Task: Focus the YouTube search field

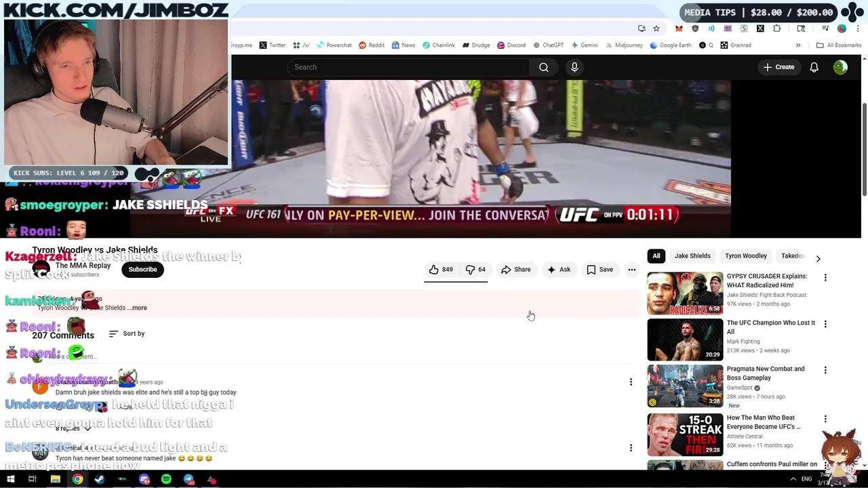Action: pos(408,67)
